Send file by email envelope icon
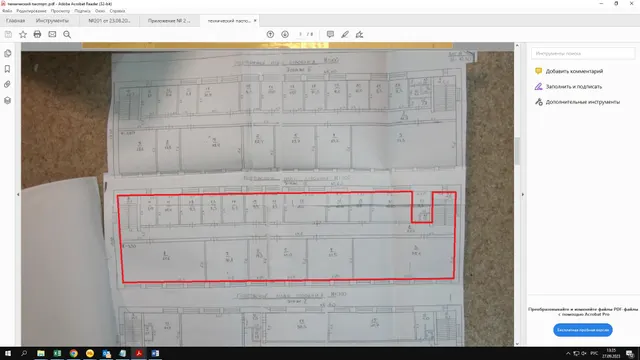Screen dimensions: 640x360 click(x=52, y=34)
